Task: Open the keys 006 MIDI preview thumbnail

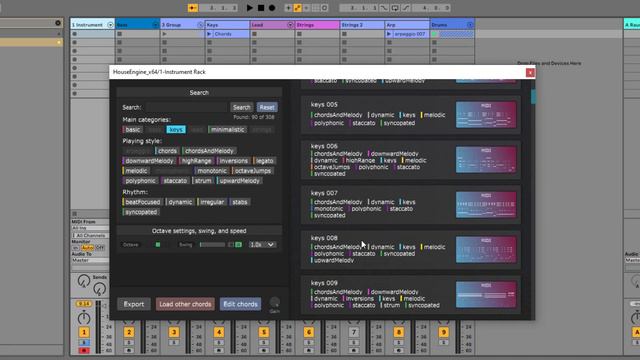Action: click(x=486, y=160)
